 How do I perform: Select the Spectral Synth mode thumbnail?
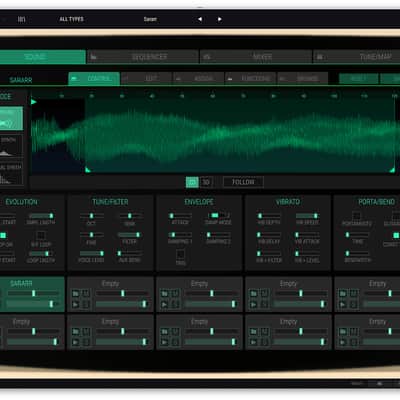(11, 173)
